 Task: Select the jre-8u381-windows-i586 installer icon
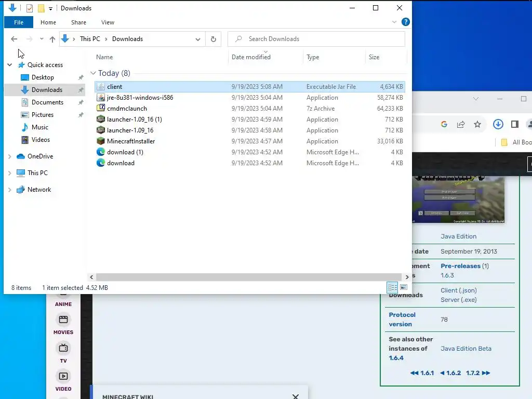[101, 98]
